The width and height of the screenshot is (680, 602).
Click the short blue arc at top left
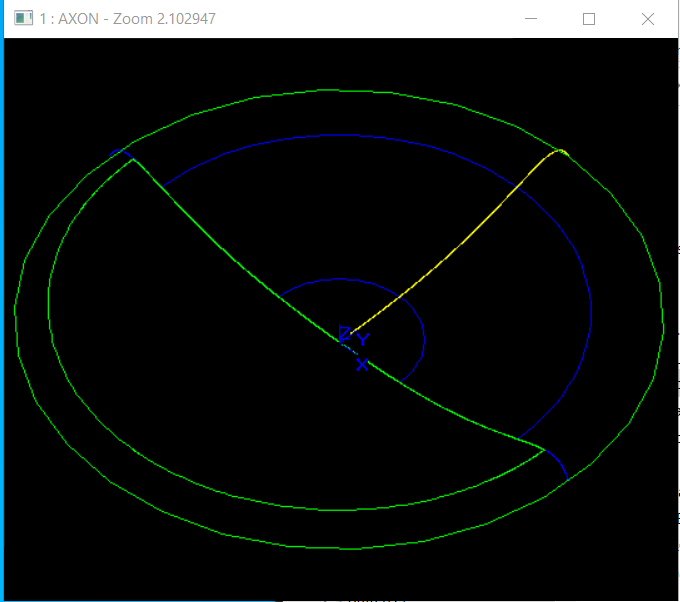pos(120,153)
